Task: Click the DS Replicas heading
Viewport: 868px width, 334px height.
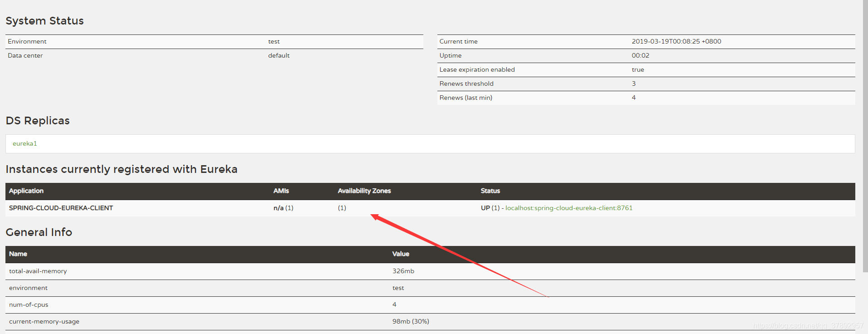Action: 38,121
